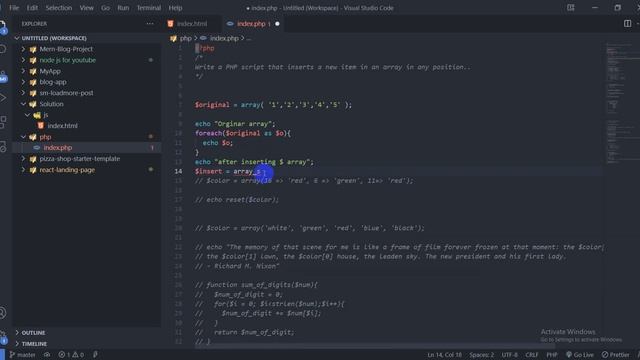Image resolution: width=640 pixels, height=360 pixels.
Task: Expand the blog-app folder chevron
Action: [x=23, y=82]
